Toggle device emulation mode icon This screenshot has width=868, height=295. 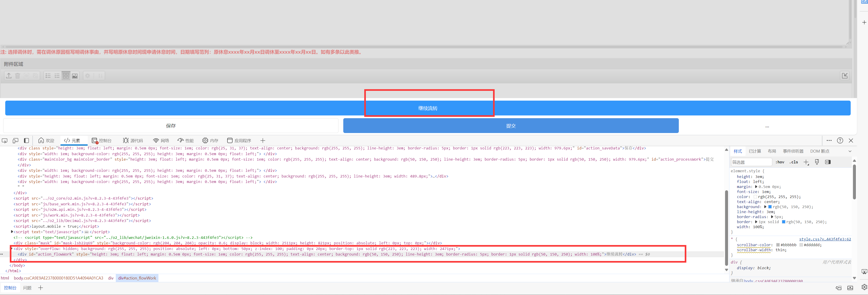[15, 141]
